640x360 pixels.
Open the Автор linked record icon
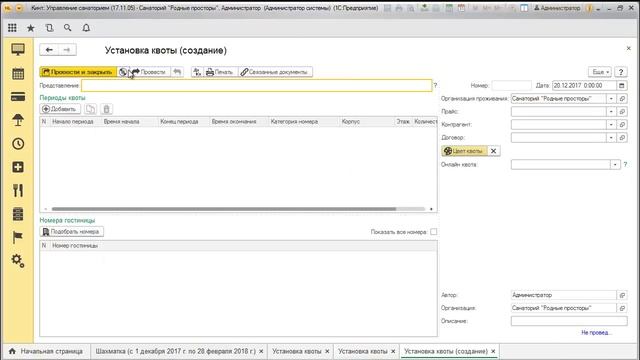coord(622,295)
